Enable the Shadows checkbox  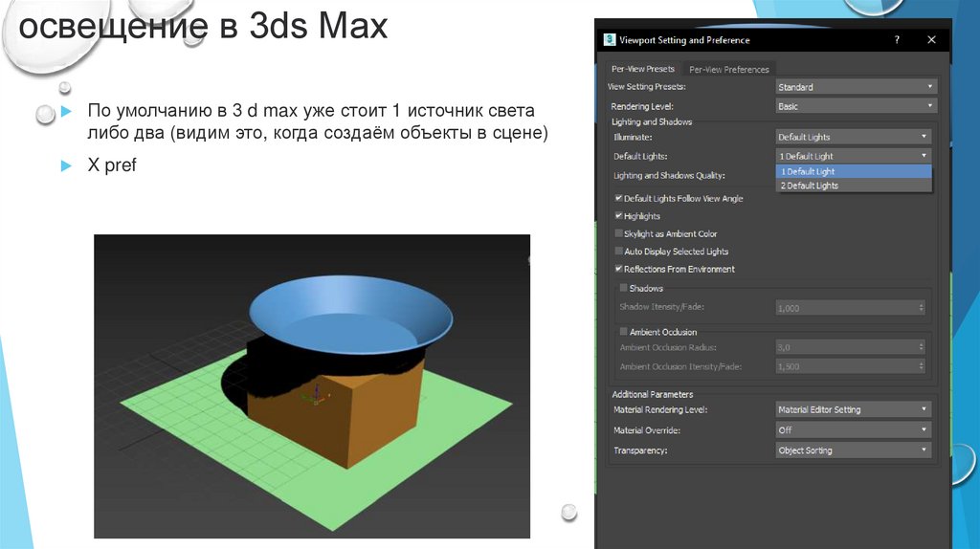coord(623,288)
